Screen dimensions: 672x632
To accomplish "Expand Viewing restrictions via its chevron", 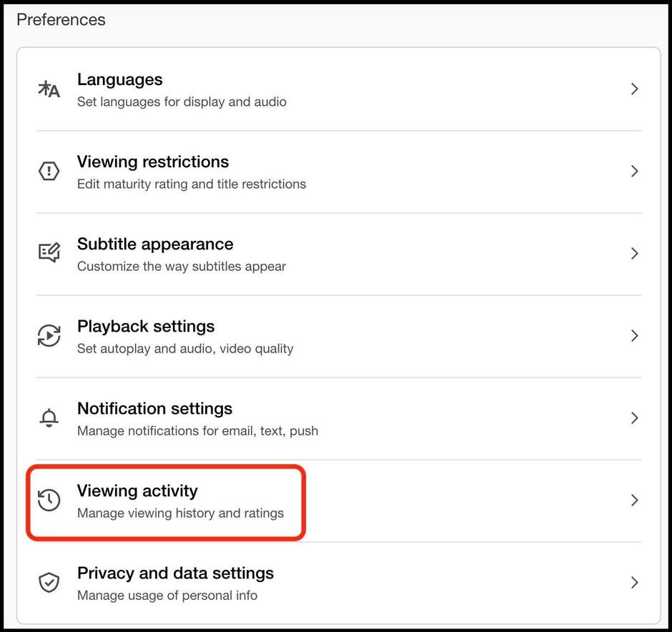I will pyautogui.click(x=635, y=172).
